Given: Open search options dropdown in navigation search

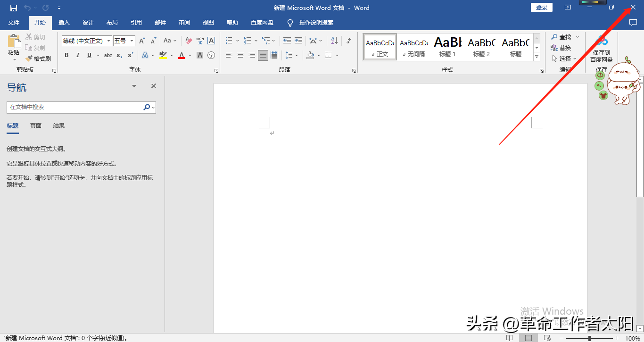Looking at the screenshot, I should tap(153, 108).
